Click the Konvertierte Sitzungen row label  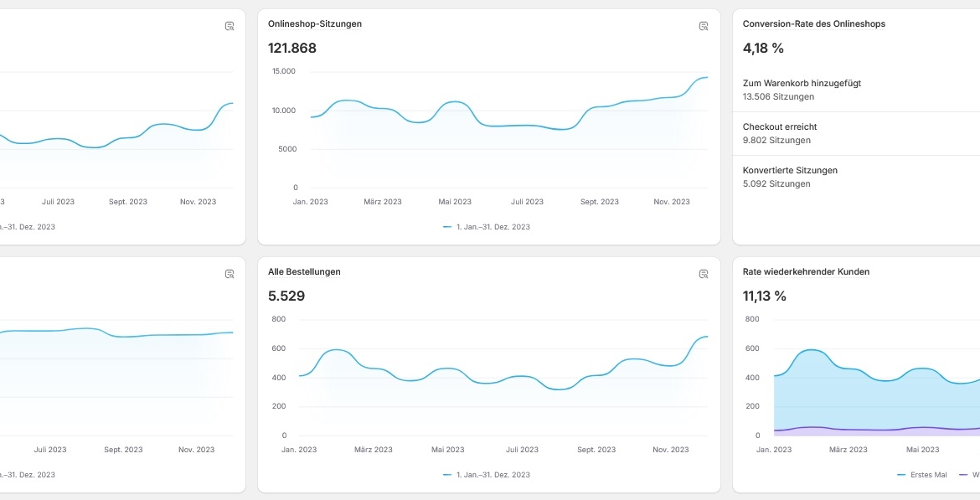tap(790, 171)
